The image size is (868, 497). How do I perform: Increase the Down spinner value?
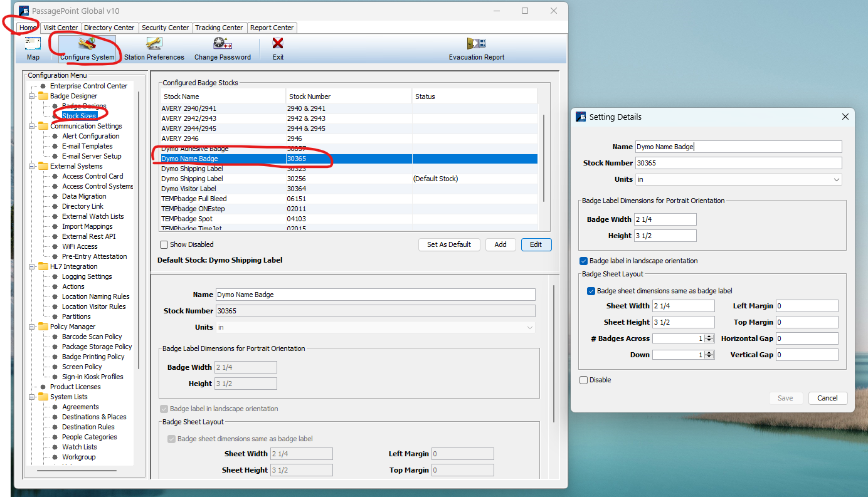[x=709, y=352]
